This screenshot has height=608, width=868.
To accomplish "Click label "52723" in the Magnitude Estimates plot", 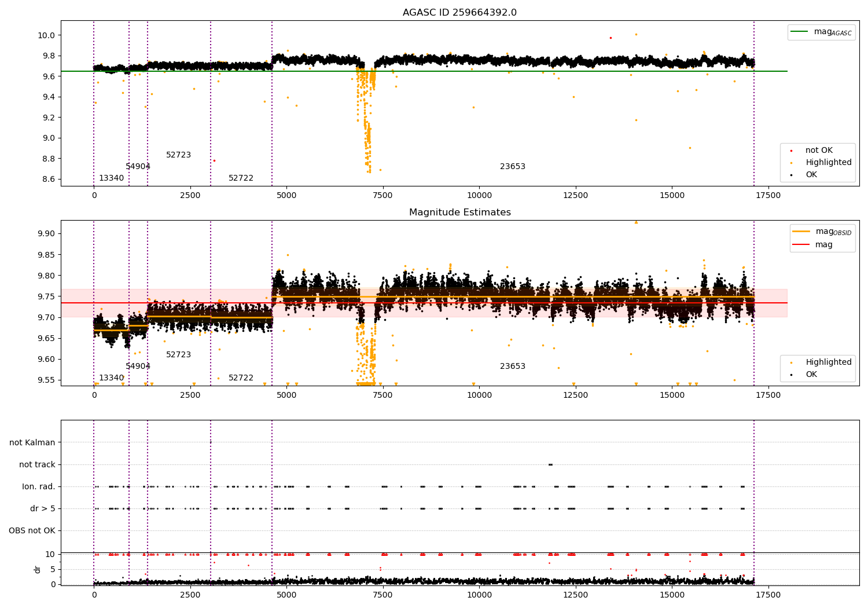I will 178,355.
